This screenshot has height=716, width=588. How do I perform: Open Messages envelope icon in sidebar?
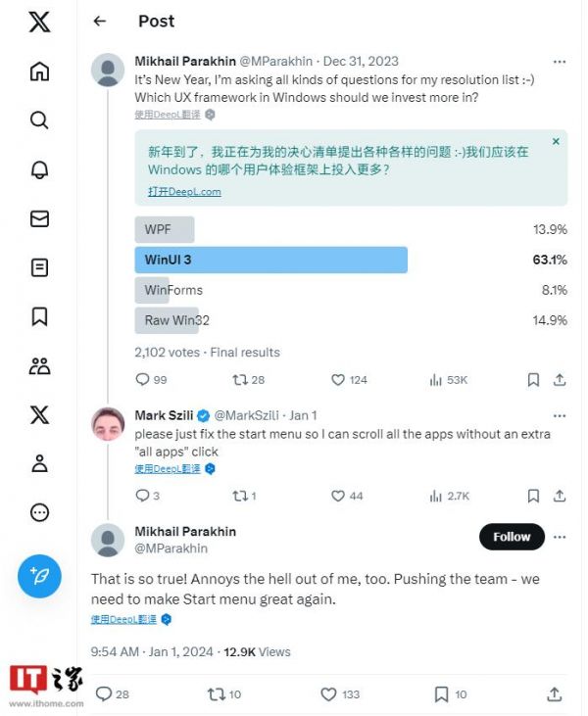(39, 218)
